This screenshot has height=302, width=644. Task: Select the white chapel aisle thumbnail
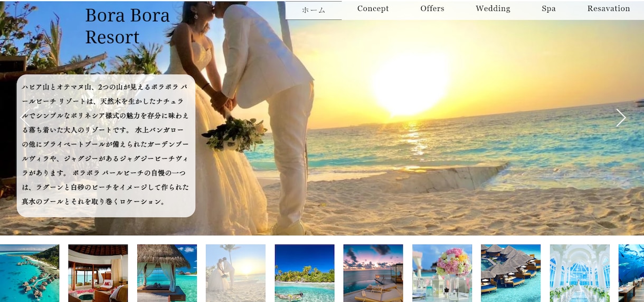tap(580, 273)
